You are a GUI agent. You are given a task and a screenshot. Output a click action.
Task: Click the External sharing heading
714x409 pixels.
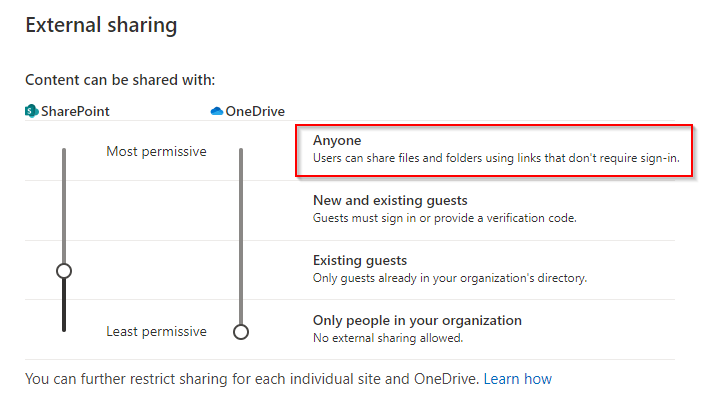(101, 26)
